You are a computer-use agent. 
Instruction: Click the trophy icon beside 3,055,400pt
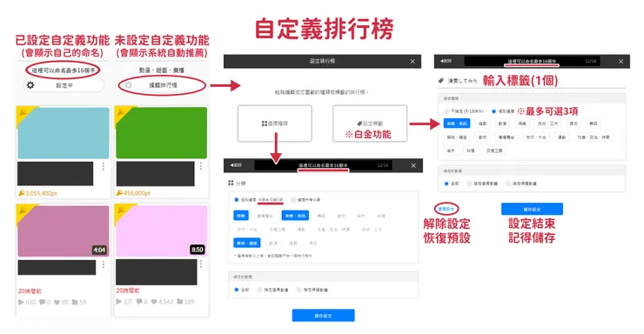pyautogui.click(x=22, y=193)
